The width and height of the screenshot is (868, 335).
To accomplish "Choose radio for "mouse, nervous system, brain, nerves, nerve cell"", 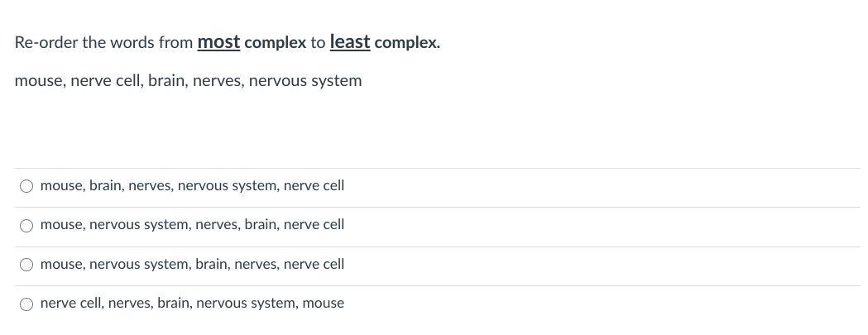I will click(x=26, y=265).
